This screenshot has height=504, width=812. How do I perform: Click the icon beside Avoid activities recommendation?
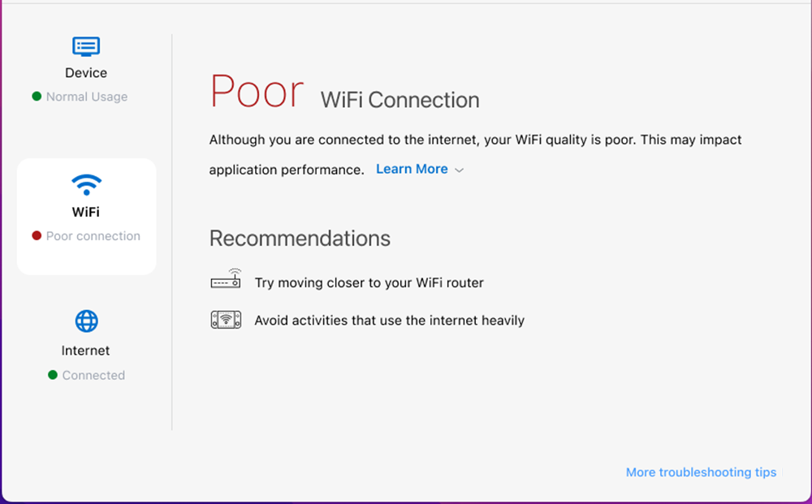coord(226,319)
